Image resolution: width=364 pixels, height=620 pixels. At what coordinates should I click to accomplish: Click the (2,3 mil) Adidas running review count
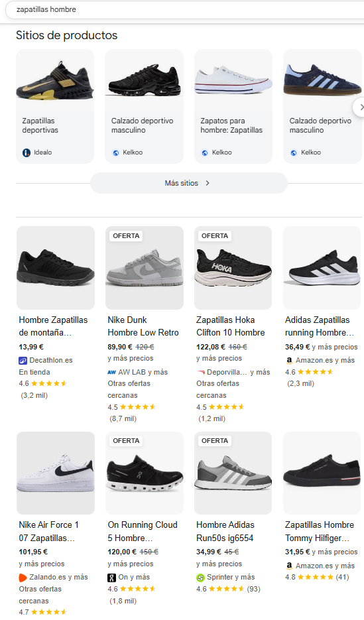click(x=301, y=383)
